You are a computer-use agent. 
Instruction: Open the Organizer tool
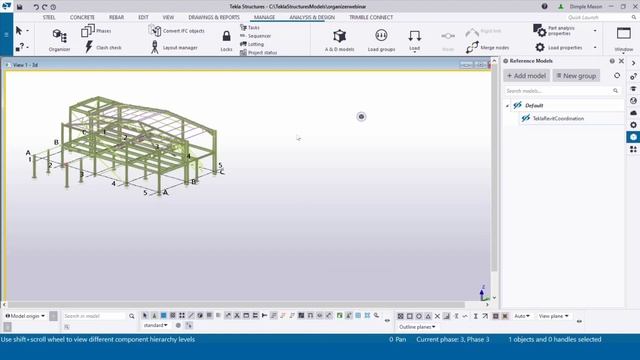(60, 40)
